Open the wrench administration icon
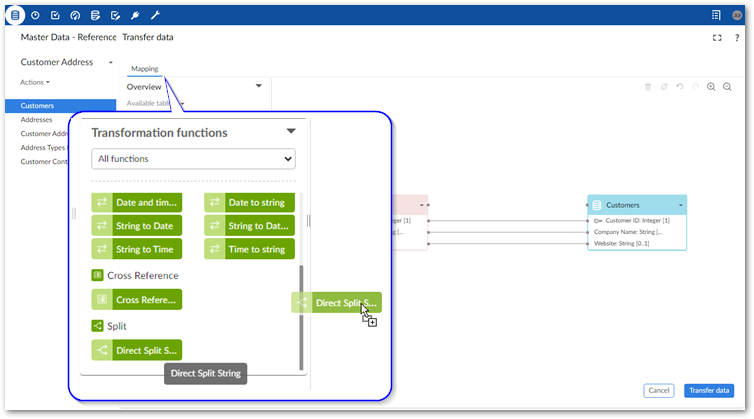Image resolution: width=754 pixels, height=419 pixels. pos(154,15)
